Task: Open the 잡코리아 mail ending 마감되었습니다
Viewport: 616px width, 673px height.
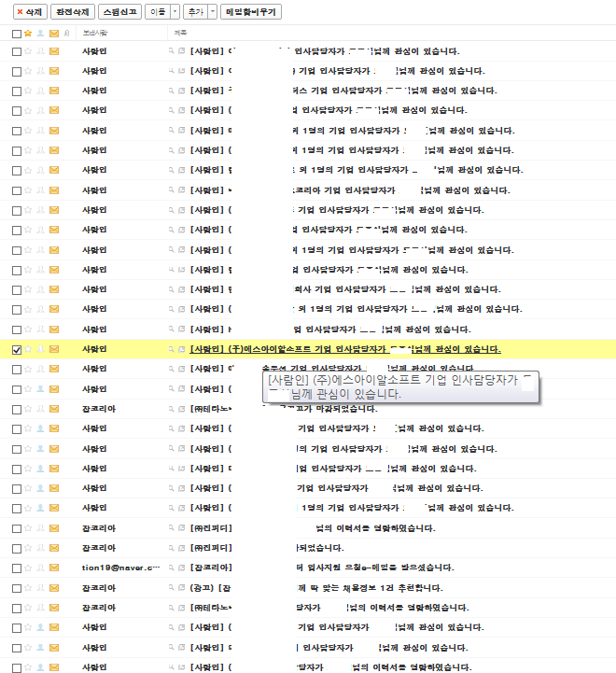Action: click(x=284, y=409)
